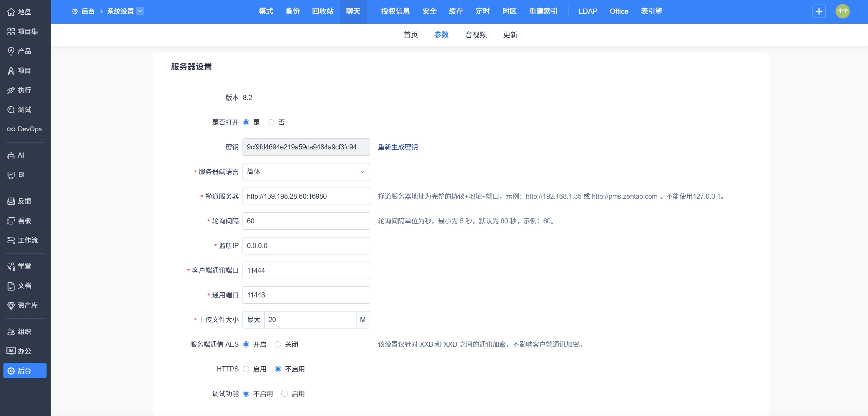Click the AI robot icon in sidebar
868x416 pixels.
tap(11, 156)
